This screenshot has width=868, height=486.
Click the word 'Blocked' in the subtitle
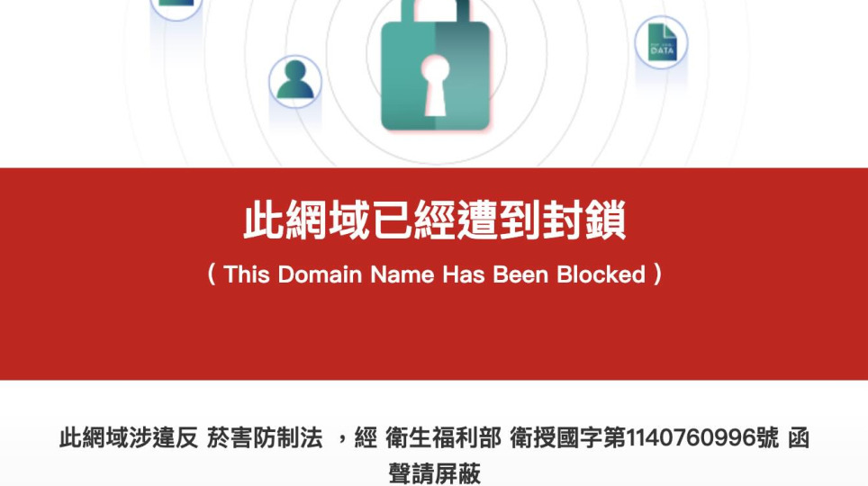601,274
